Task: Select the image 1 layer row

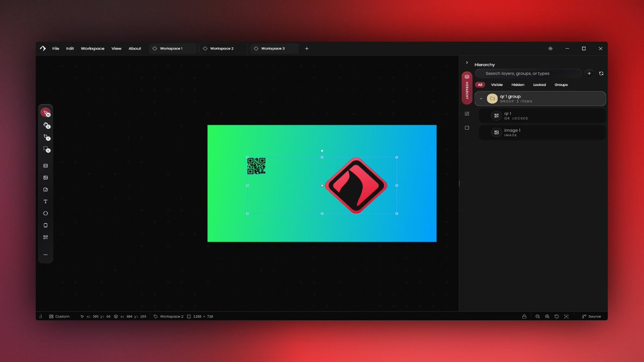Action: [x=542, y=132]
